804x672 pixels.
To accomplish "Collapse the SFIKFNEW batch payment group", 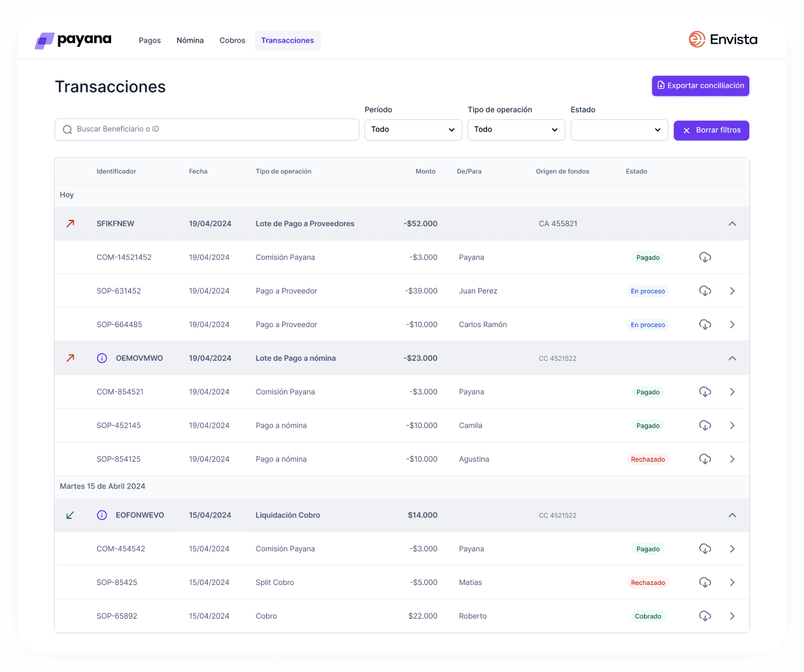I will tap(732, 224).
